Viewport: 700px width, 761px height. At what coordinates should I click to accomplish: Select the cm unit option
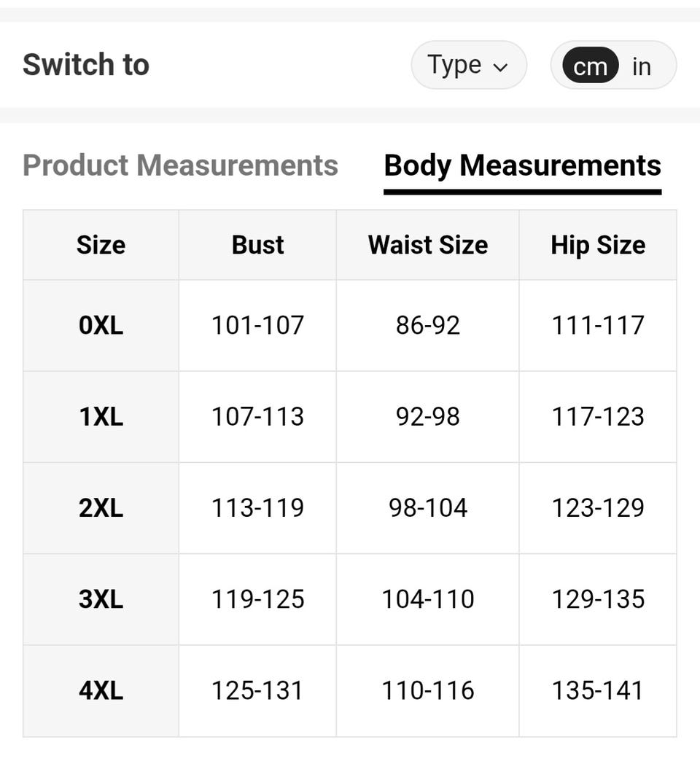click(x=590, y=66)
